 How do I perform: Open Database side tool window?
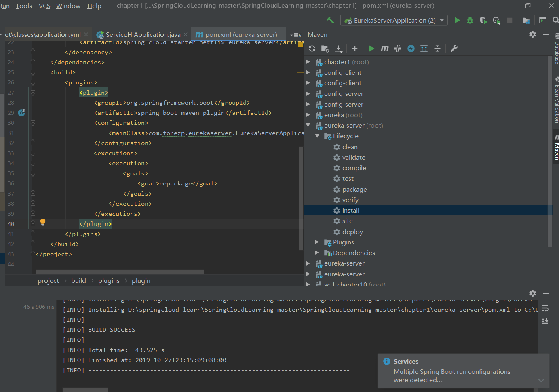coord(556,48)
